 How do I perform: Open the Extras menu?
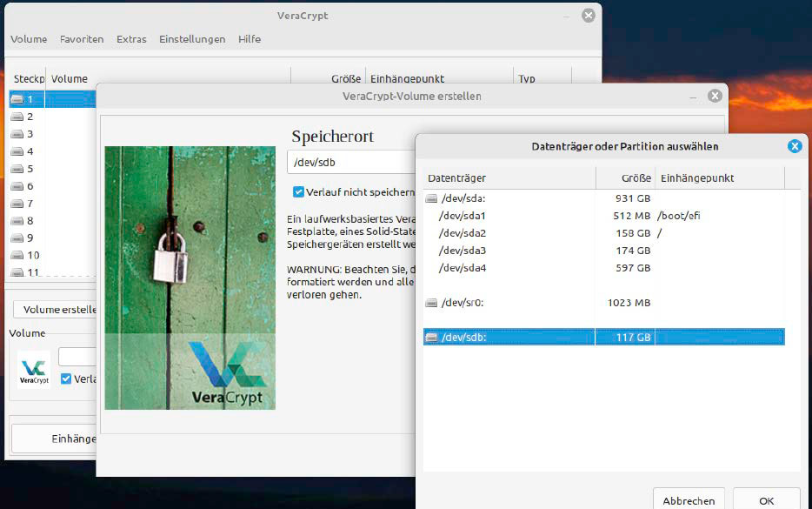click(131, 39)
